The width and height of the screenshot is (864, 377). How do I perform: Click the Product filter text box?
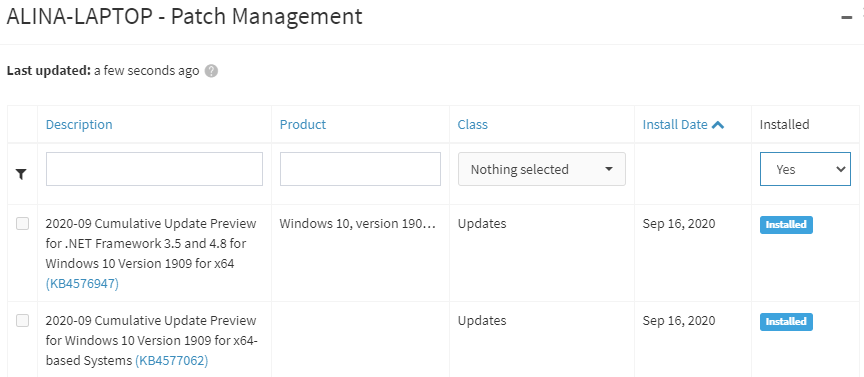click(x=360, y=169)
